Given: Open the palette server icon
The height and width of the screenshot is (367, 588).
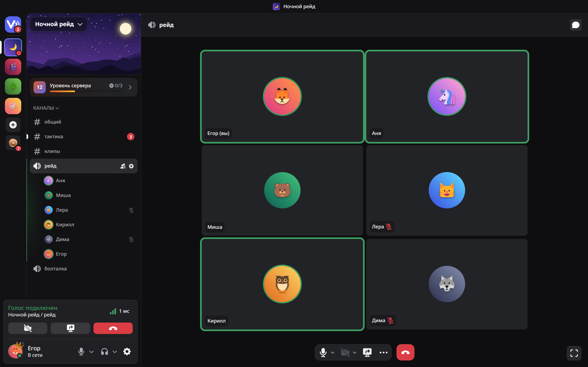Looking at the screenshot, I should point(13,106).
